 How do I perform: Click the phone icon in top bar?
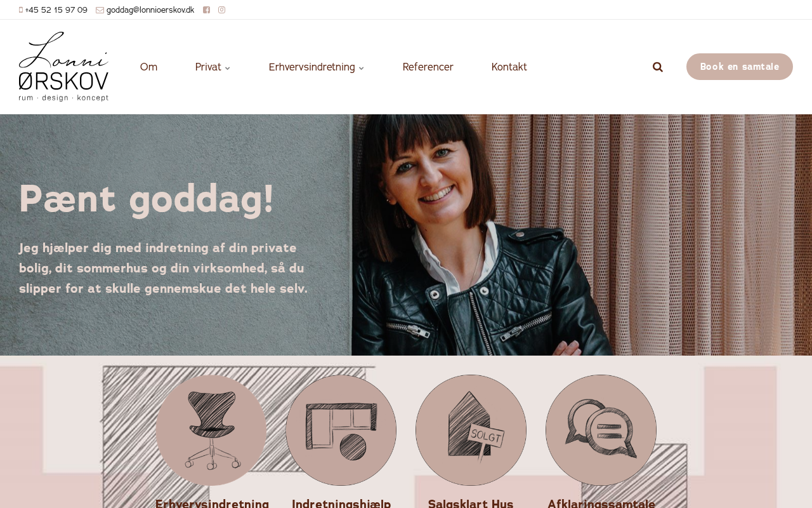click(21, 10)
